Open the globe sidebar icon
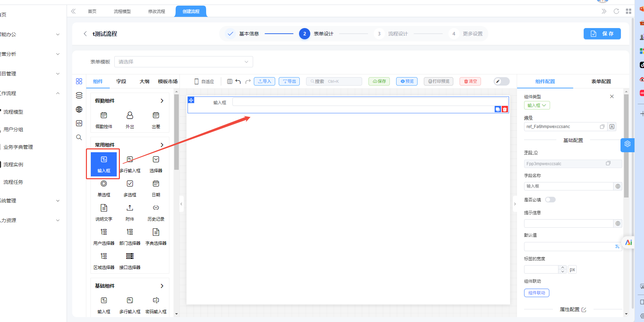The height and width of the screenshot is (322, 644). point(79,109)
